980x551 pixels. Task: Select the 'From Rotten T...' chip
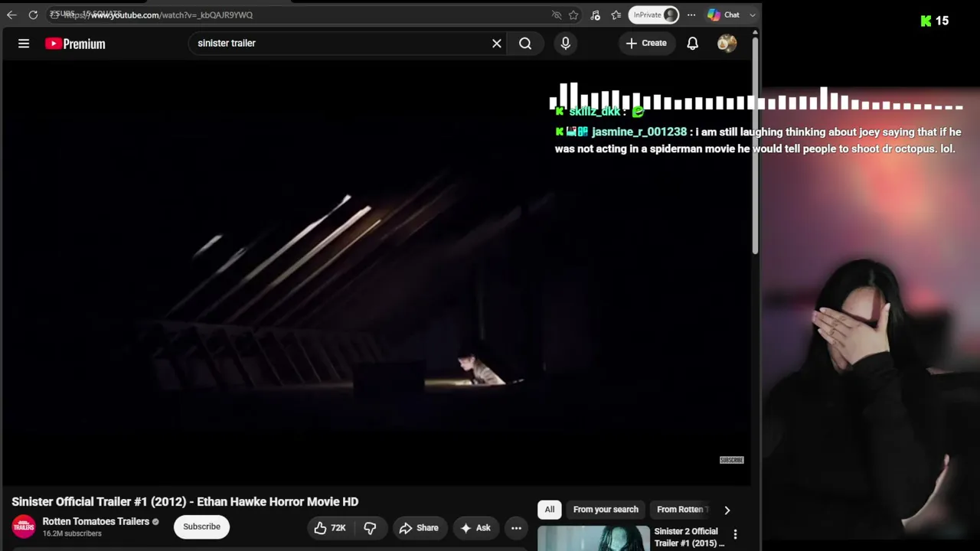click(681, 510)
